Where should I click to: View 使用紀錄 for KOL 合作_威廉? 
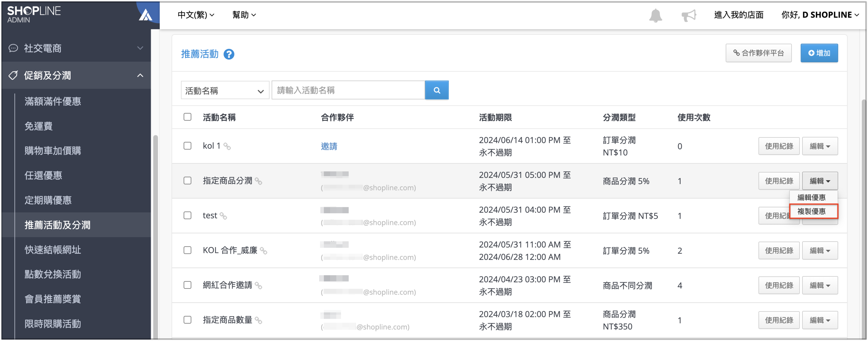779,250
